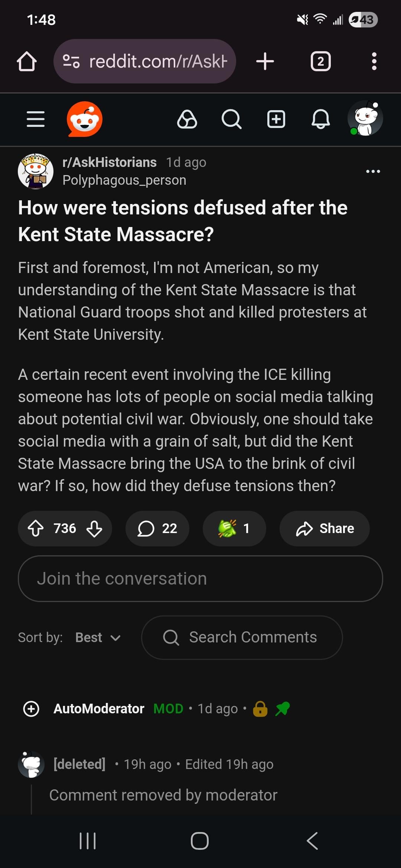Open Reddit Answers icon in header
Viewport: 401px width, 868px height.
[187, 119]
